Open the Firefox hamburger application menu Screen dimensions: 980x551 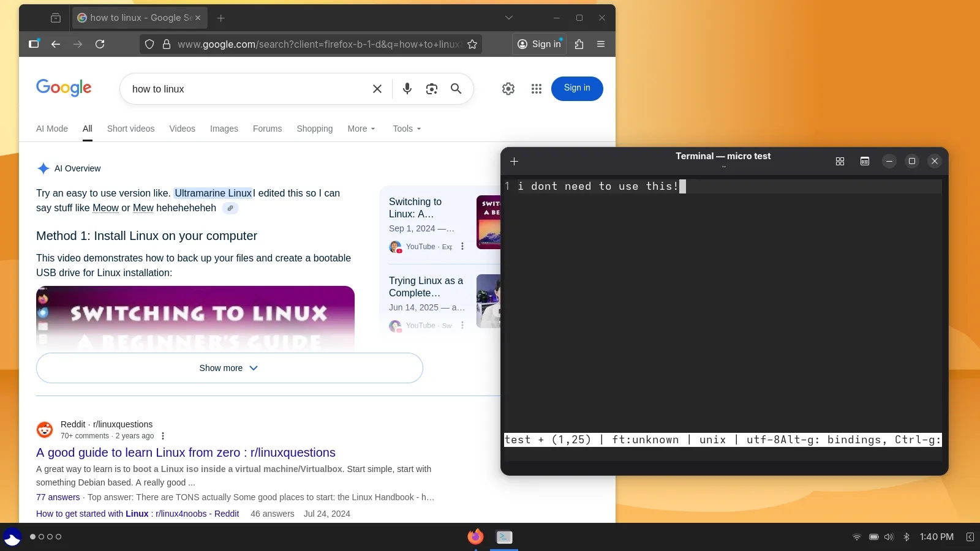(x=601, y=44)
